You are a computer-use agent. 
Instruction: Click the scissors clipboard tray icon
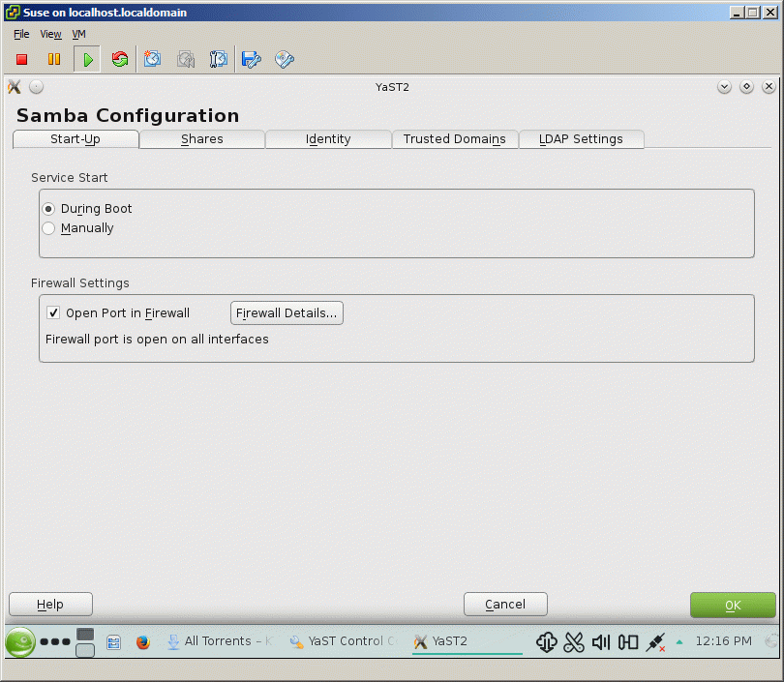(574, 642)
